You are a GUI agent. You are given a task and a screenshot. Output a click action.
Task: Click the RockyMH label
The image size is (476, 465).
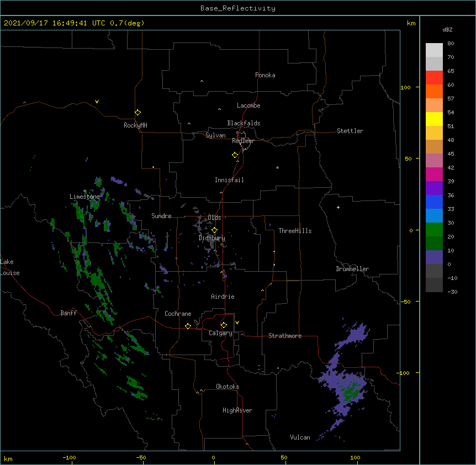135,125
